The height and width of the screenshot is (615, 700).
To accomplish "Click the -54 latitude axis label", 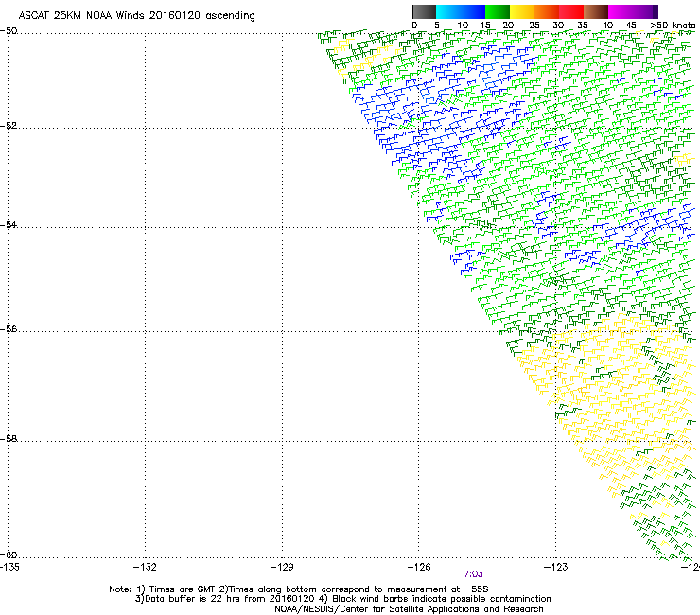I will pyautogui.click(x=9, y=225).
